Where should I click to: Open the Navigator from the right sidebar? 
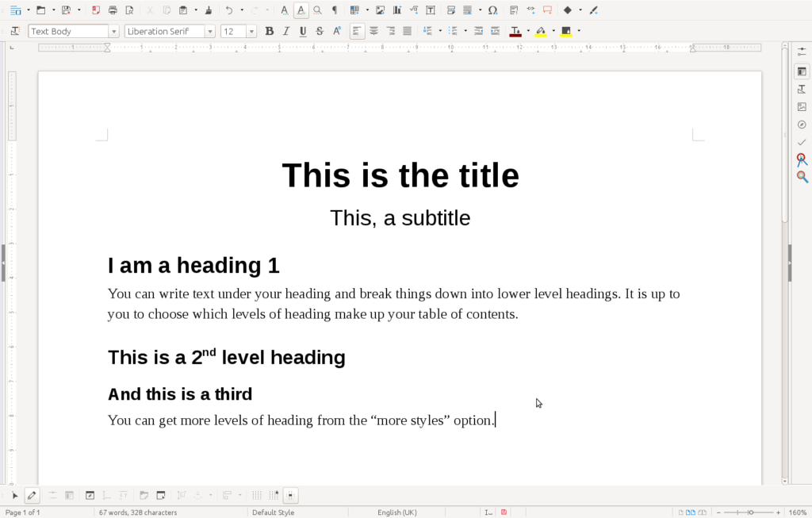click(802, 125)
